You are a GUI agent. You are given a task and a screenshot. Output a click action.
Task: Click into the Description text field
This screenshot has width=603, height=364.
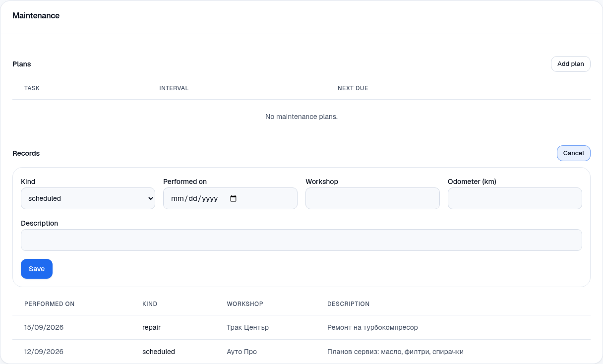(301, 240)
